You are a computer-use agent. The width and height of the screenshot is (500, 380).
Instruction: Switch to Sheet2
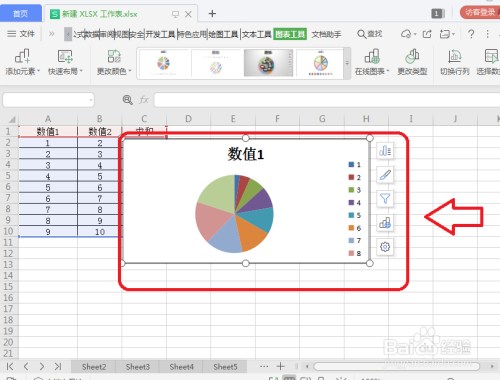94,367
